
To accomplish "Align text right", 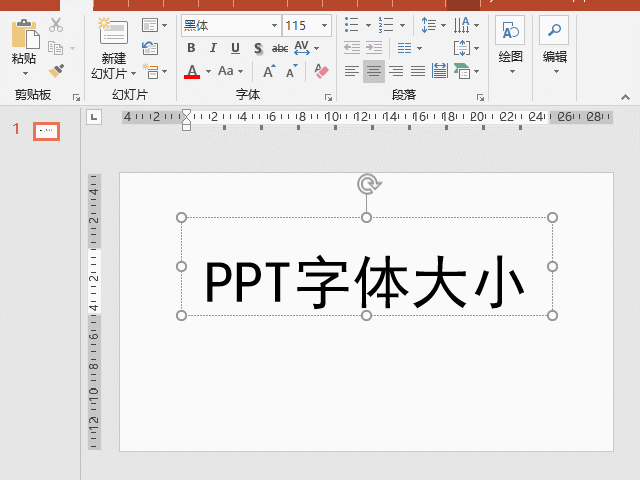I will tap(396, 71).
